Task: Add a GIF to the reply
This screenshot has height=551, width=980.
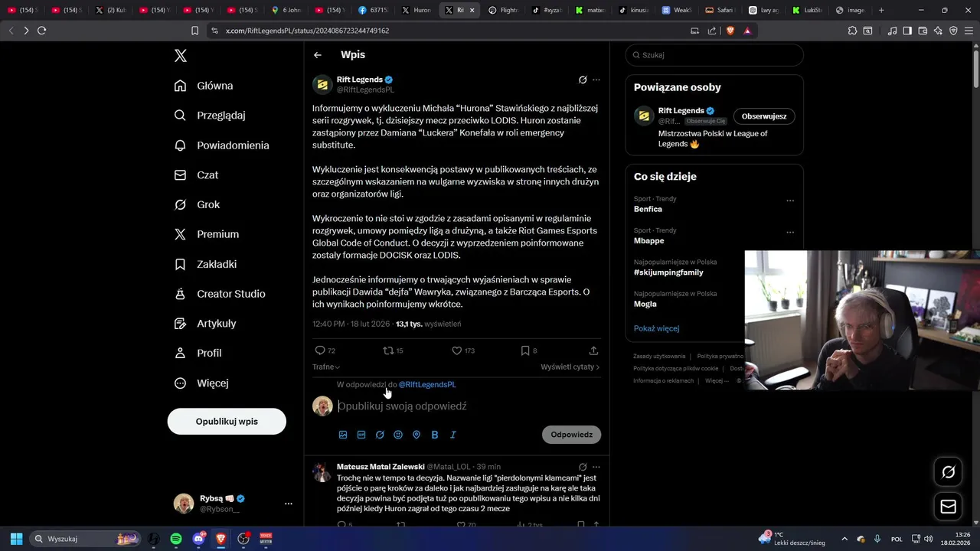Action: point(361,435)
